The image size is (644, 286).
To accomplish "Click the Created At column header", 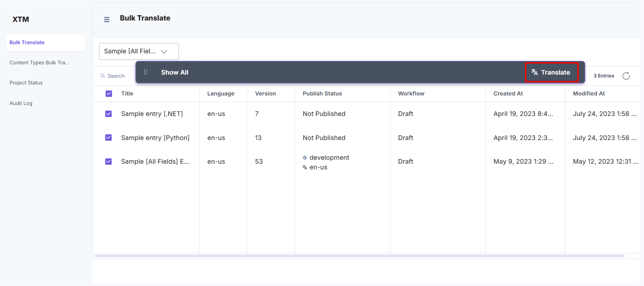I will [508, 94].
